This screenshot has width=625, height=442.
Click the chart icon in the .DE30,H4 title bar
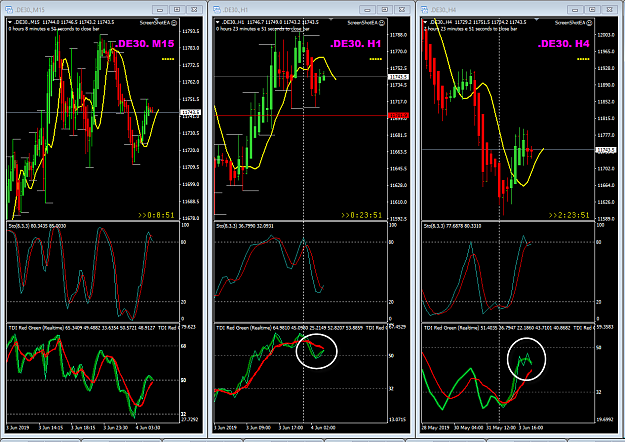click(425, 10)
